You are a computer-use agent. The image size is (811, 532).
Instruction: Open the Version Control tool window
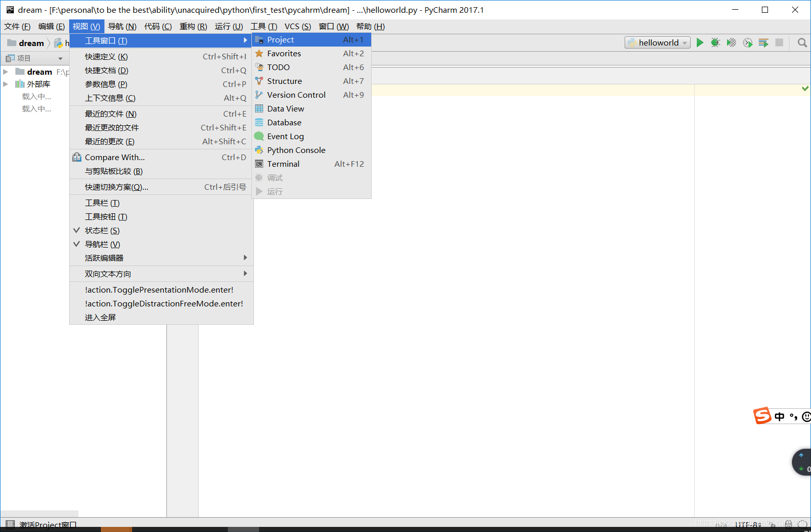[x=311, y=95]
